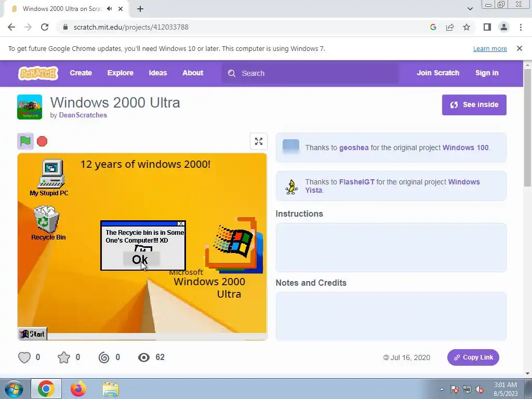Screen dimensions: 532x399
Task: Click the Scratch logo
Action: [38, 73]
